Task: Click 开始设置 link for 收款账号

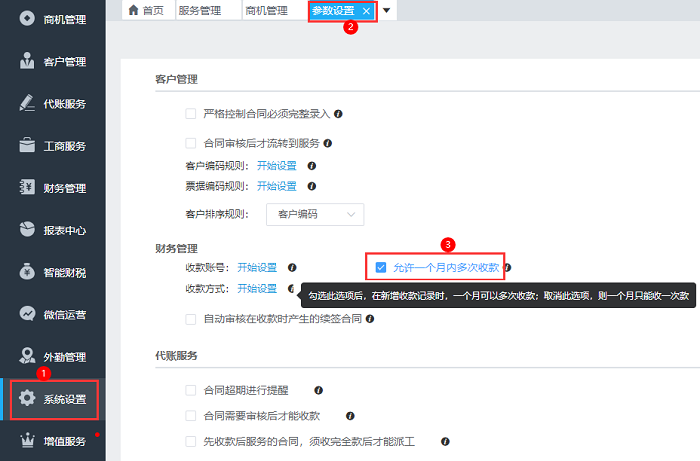Action: [257, 267]
